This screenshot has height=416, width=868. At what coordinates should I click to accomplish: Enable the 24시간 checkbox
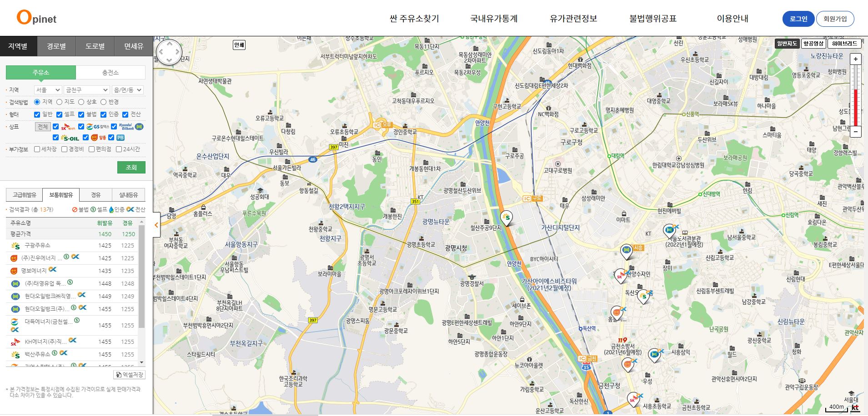click(x=119, y=149)
